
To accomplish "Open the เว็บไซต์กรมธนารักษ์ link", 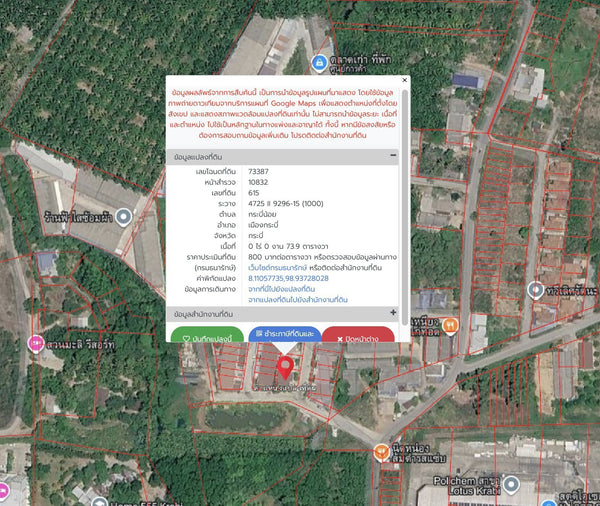I will tap(277, 268).
